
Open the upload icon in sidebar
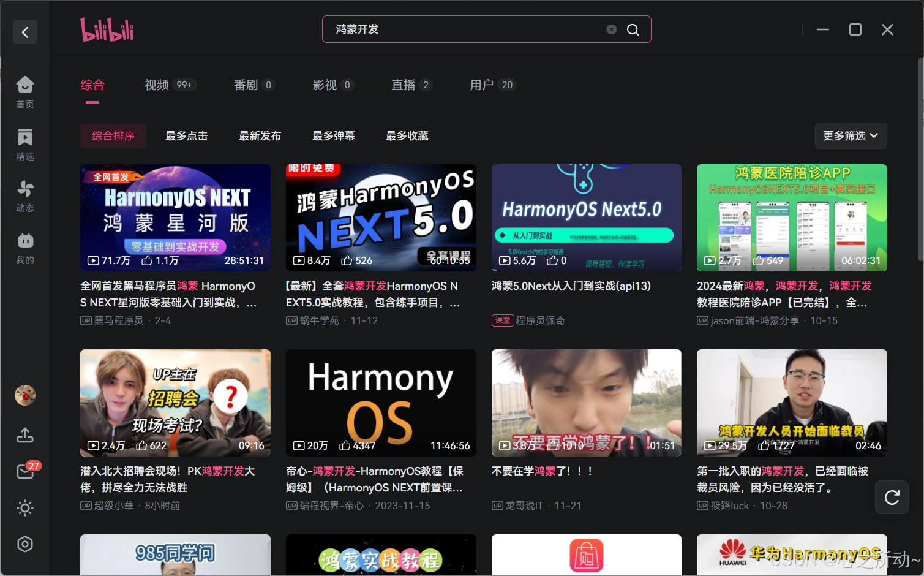click(25, 435)
